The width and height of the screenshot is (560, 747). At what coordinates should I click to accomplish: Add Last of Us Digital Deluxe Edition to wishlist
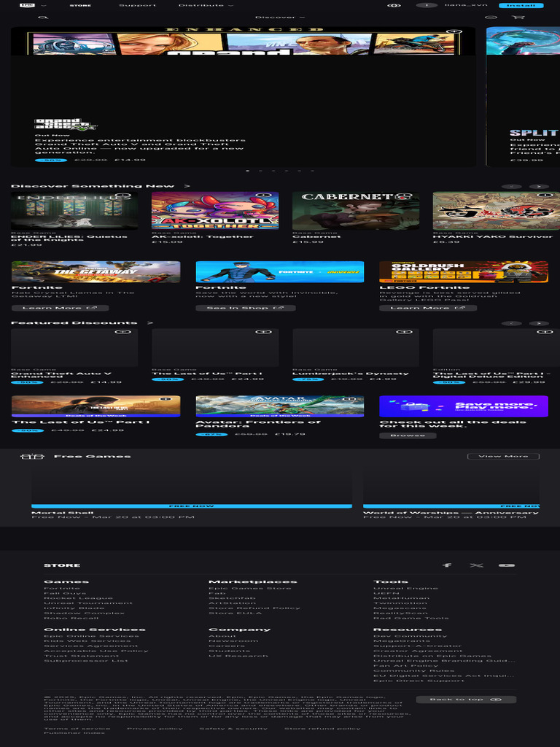pos(545,332)
